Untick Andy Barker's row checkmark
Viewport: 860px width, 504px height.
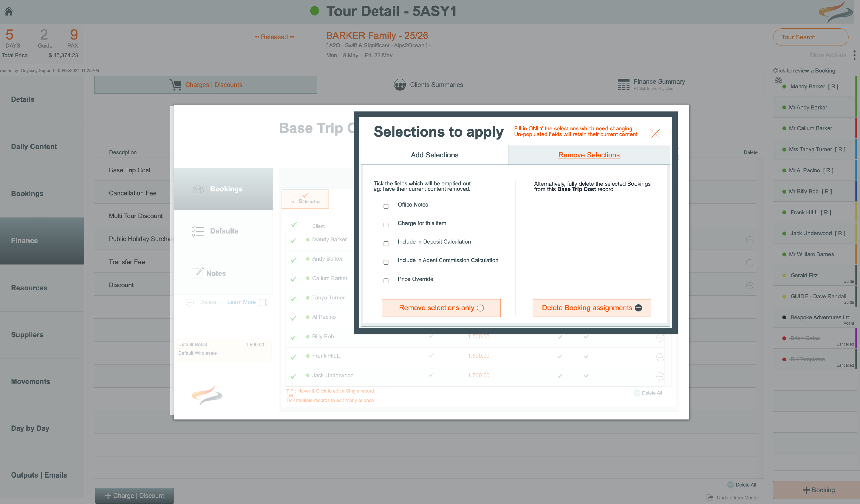(293, 260)
